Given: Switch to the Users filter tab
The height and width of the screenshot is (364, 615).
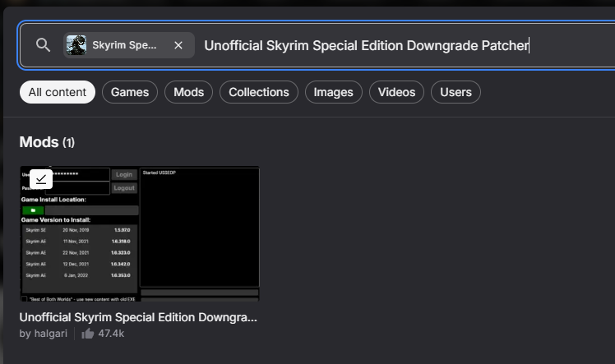Looking at the screenshot, I should click(455, 92).
